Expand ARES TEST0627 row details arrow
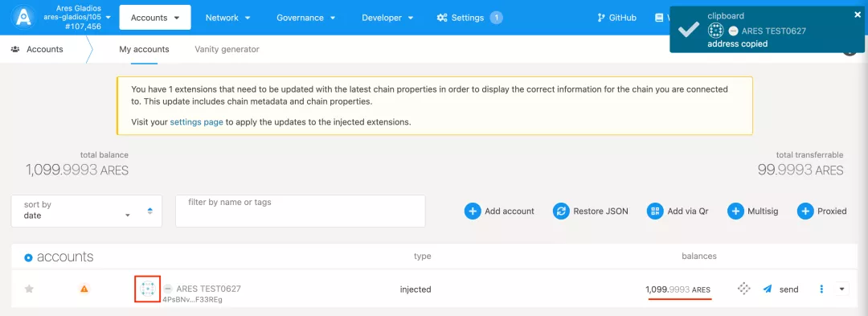Viewport: 868px width, 316px height. click(x=842, y=289)
